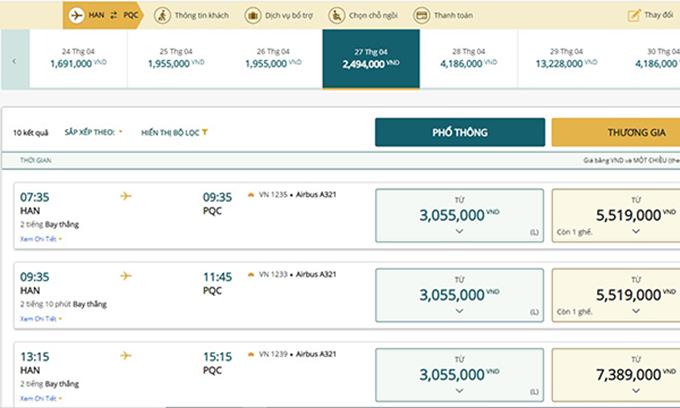
Task: Open the Thanh toán payment card icon
Action: [x=422, y=15]
